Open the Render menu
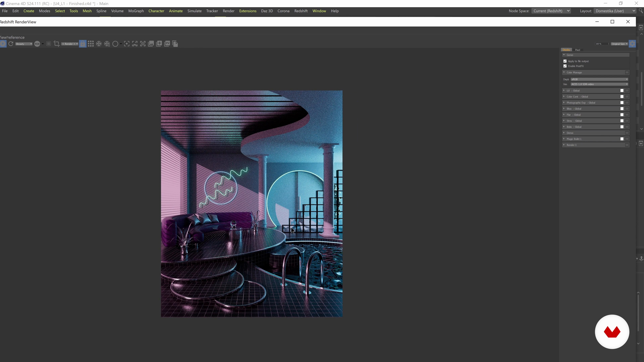Screen dimensions: 644x362 pos(228,11)
